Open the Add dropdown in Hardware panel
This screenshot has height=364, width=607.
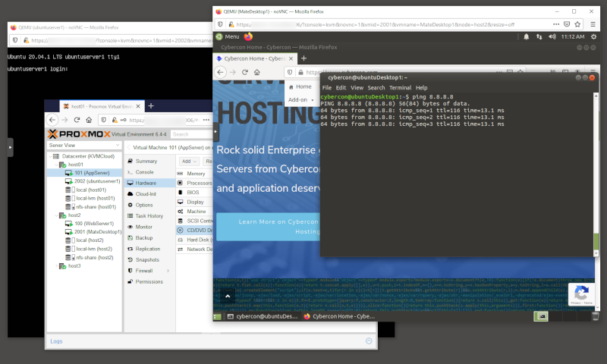click(x=189, y=162)
